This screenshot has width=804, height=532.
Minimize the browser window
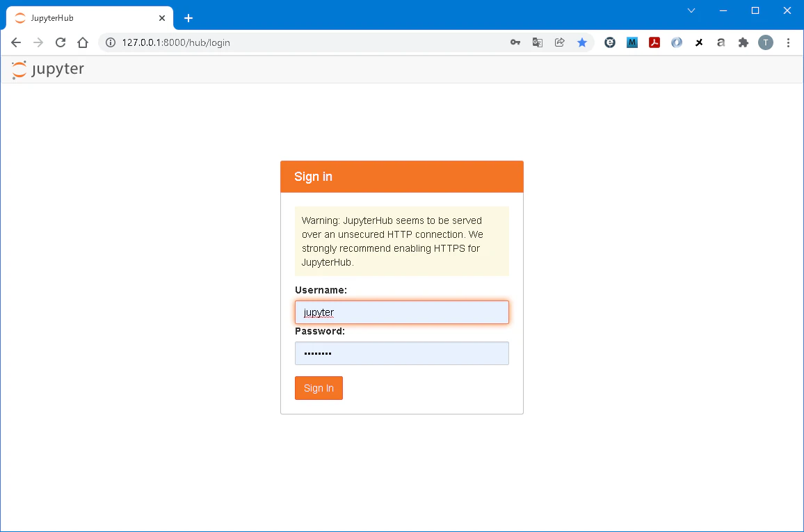723,10
